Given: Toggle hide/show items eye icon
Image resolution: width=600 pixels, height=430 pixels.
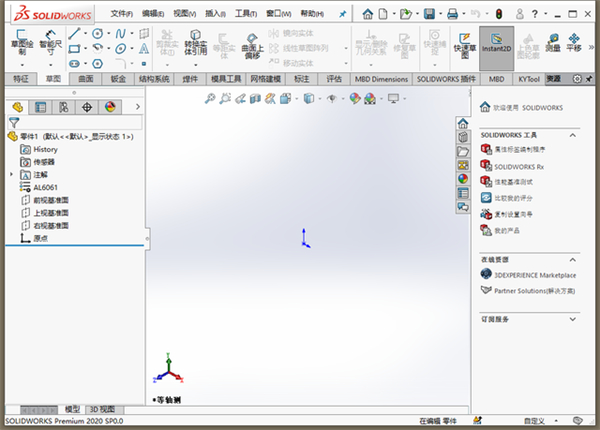Looking at the screenshot, I should 332,98.
